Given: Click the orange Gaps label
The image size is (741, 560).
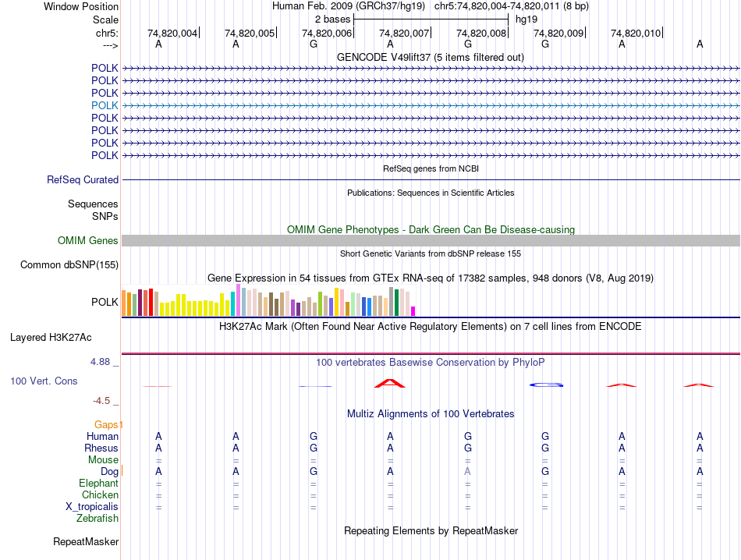Looking at the screenshot, I should point(106,425).
